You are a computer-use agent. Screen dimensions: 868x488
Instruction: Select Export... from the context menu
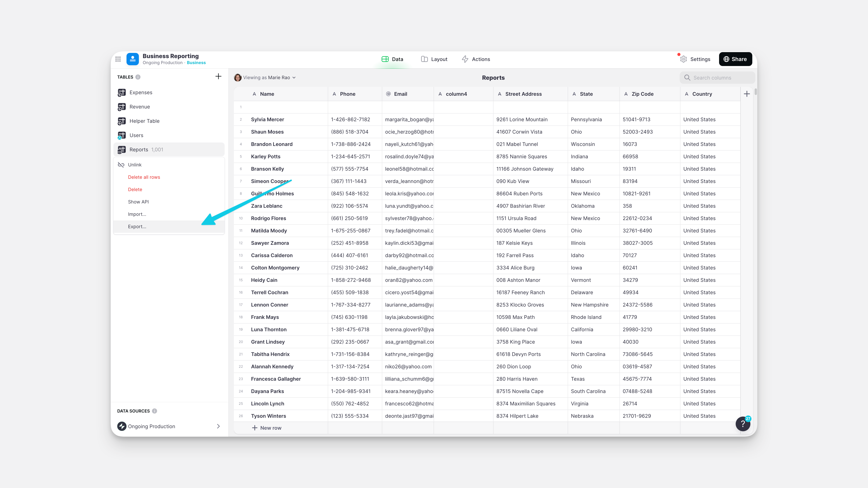pyautogui.click(x=137, y=226)
